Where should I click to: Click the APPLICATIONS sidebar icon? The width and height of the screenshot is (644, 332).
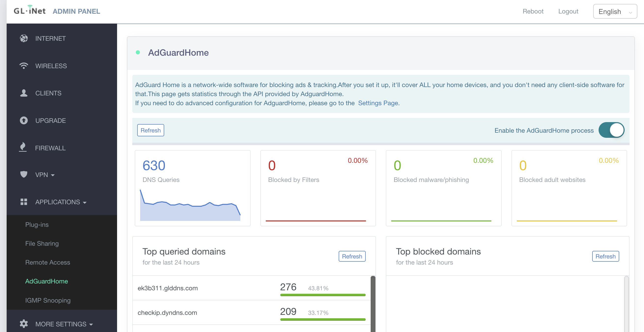point(23,202)
